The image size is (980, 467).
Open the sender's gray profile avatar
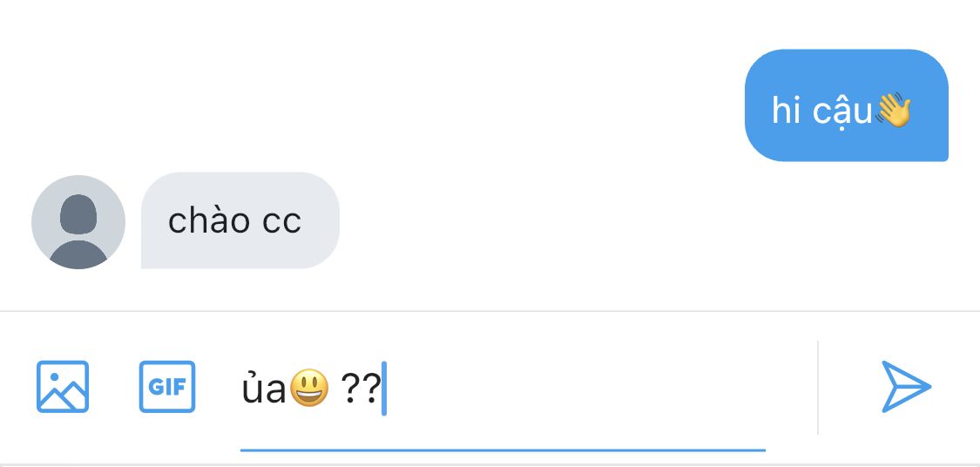pyautogui.click(x=78, y=222)
